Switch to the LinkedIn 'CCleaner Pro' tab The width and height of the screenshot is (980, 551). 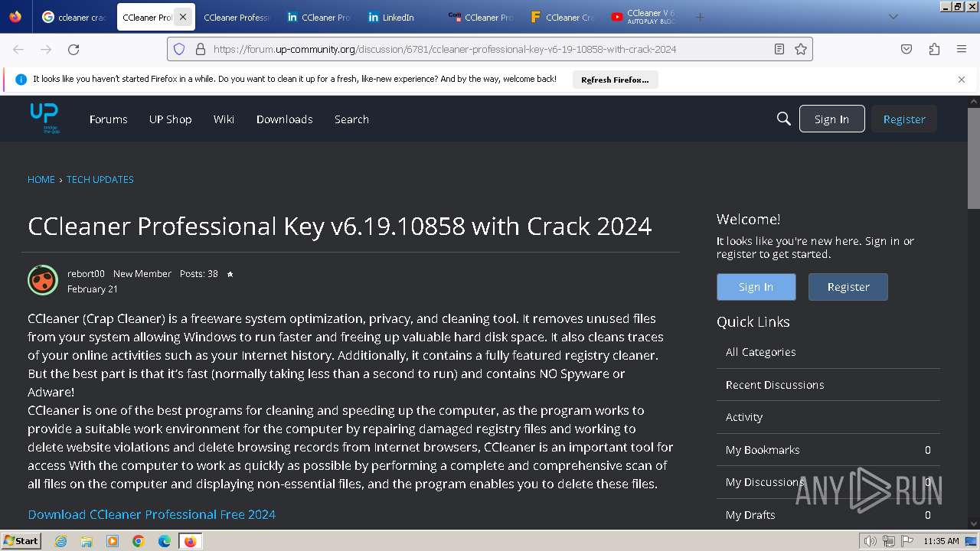[318, 17]
